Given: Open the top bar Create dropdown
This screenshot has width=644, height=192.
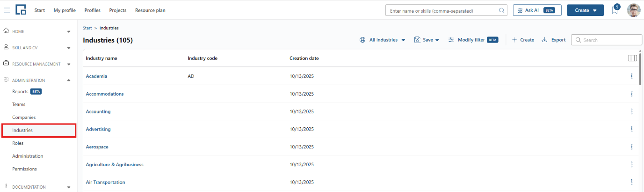Looking at the screenshot, I should [x=585, y=10].
